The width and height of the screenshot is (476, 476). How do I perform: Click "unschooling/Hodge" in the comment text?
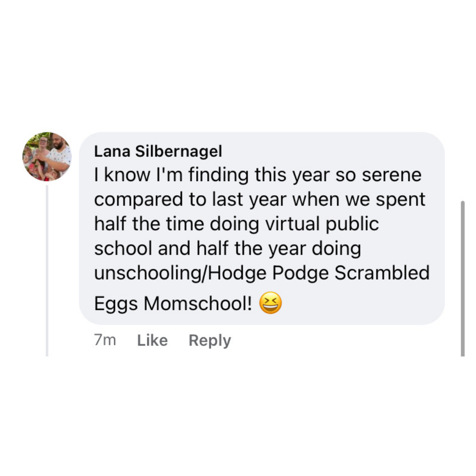181,273
